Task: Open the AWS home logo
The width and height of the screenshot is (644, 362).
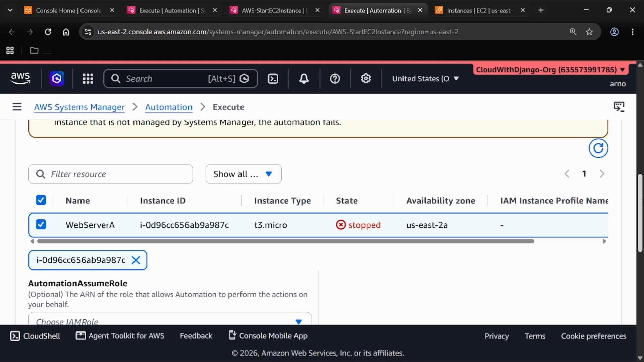Action: click(x=20, y=78)
